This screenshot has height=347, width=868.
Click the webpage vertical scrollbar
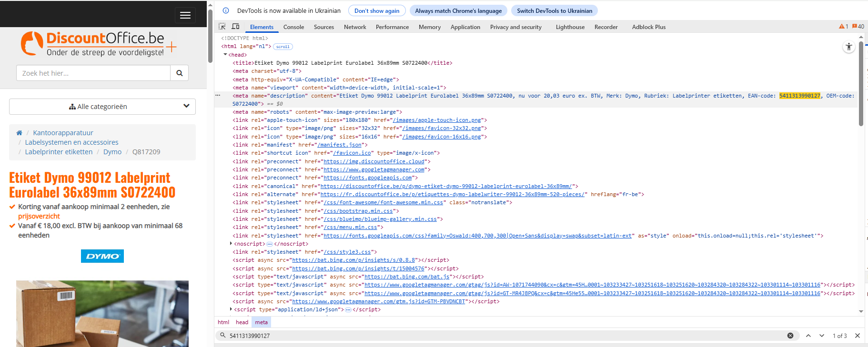click(x=210, y=36)
